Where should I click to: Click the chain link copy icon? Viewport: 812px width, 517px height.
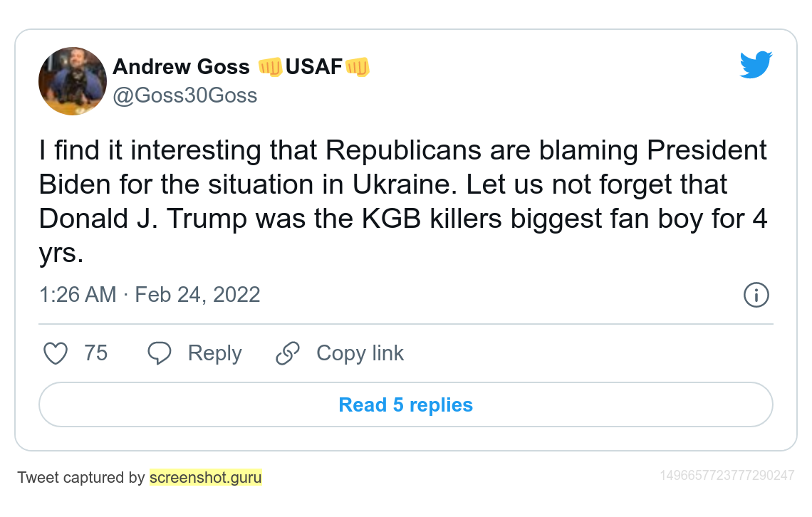(288, 353)
